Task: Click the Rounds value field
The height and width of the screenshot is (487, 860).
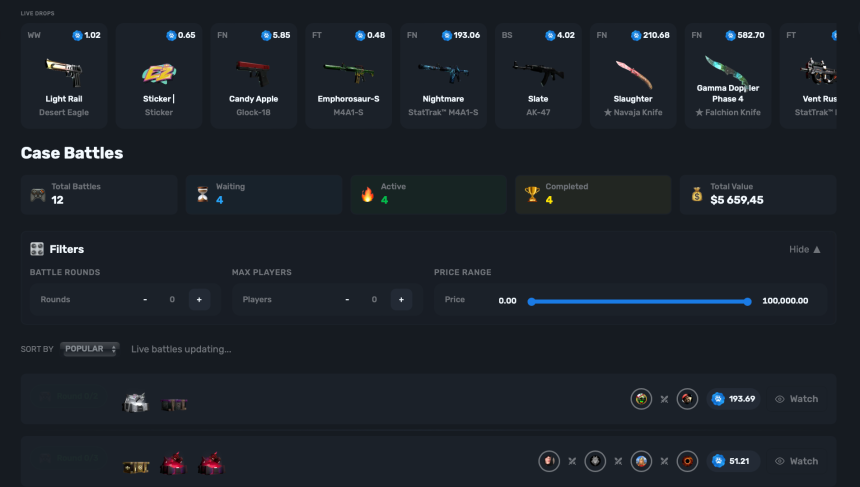Action: click(172, 299)
